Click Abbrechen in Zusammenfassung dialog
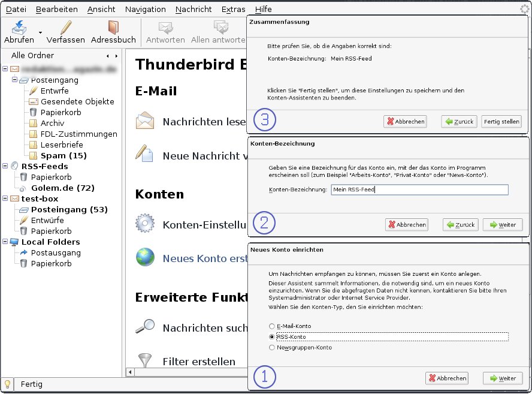 405,122
